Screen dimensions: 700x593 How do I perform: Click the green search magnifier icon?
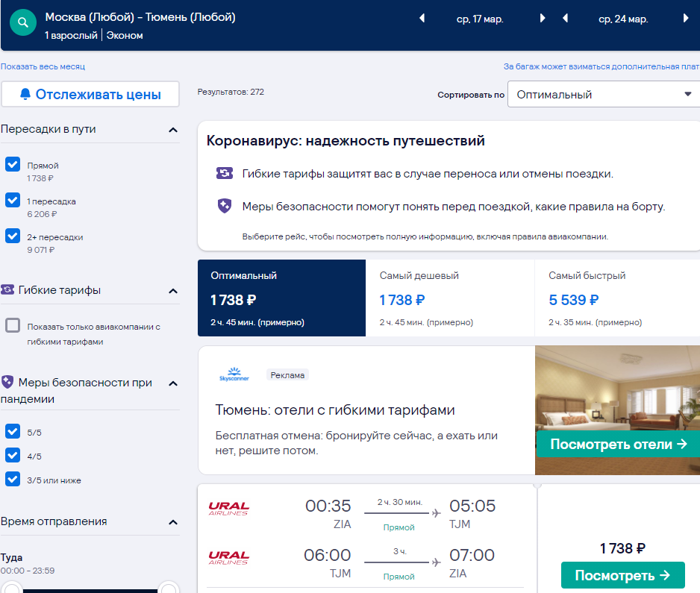coord(23,22)
